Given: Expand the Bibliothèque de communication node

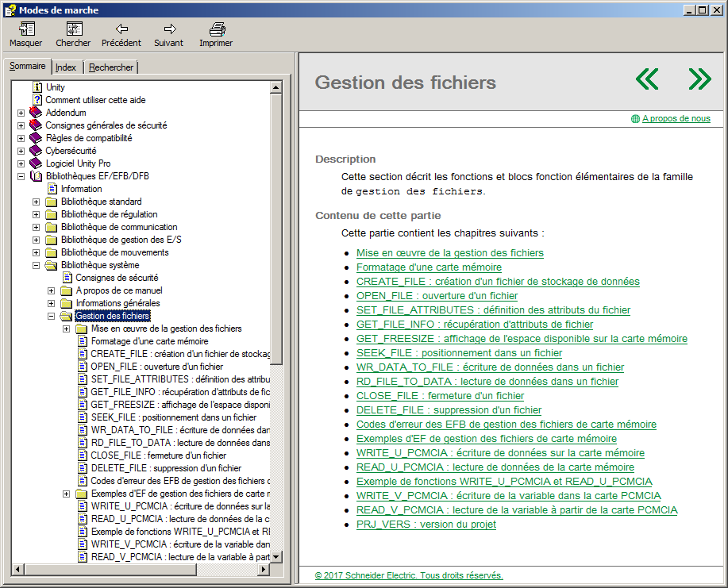Looking at the screenshot, I should [37, 227].
